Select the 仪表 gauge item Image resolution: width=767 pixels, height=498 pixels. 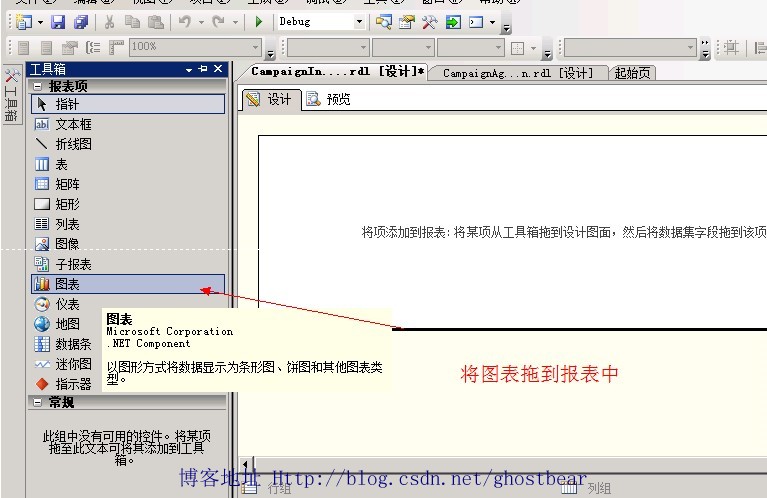click(x=68, y=304)
